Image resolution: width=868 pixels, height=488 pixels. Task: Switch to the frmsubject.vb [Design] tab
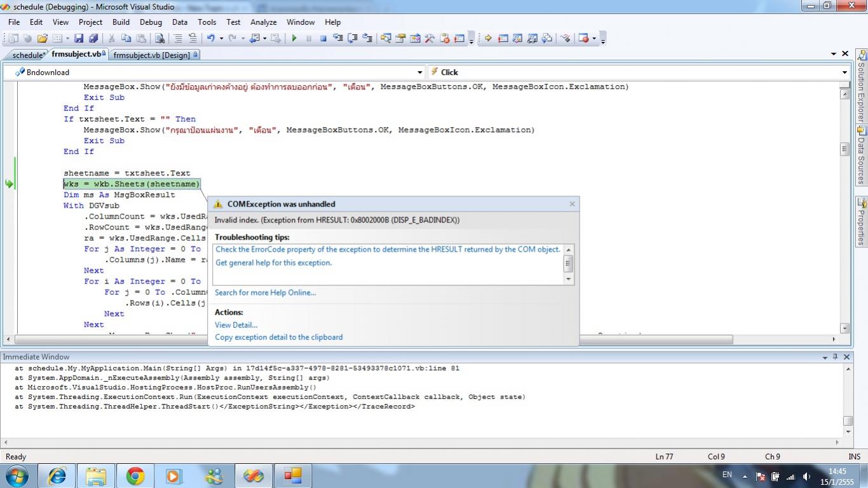tap(154, 55)
